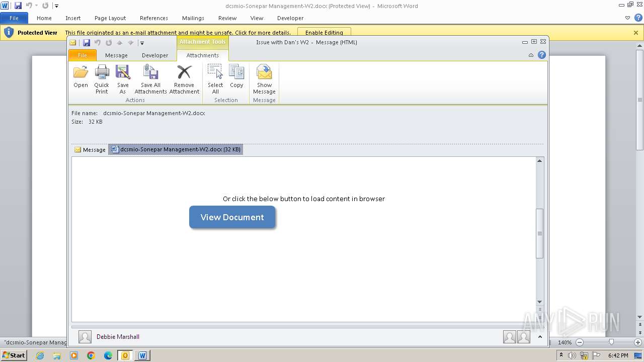644x362 pixels.
Task: Remove Attachment using the X icon
Action: pyautogui.click(x=184, y=79)
